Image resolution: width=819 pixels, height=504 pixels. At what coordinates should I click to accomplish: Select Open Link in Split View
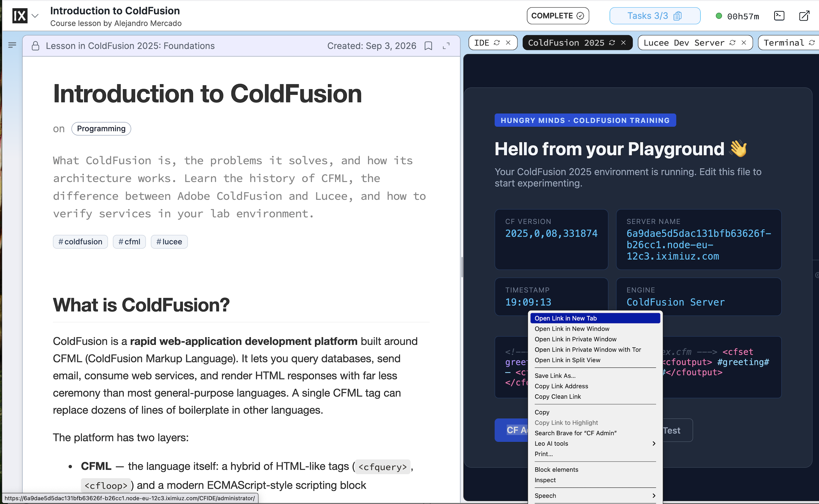coord(595,360)
